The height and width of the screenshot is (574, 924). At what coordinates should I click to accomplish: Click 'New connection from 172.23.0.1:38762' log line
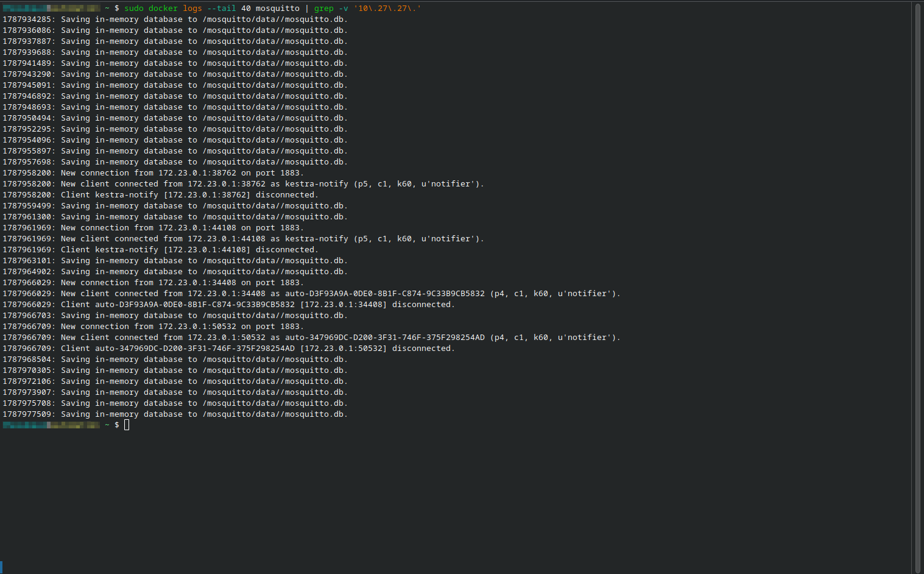[153, 173]
